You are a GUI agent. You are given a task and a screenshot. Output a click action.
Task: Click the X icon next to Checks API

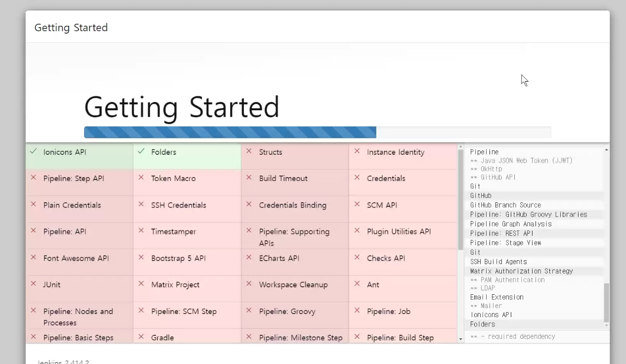tap(357, 258)
